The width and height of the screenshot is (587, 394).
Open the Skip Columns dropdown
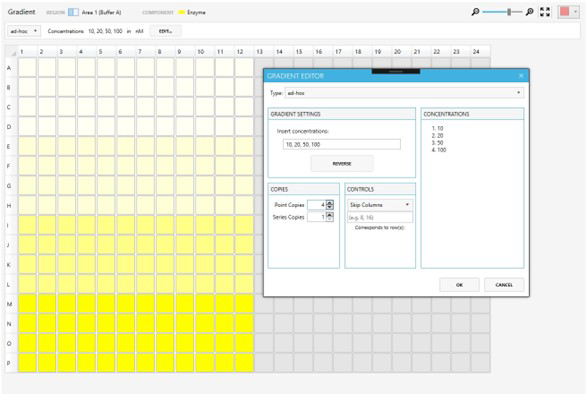point(380,205)
